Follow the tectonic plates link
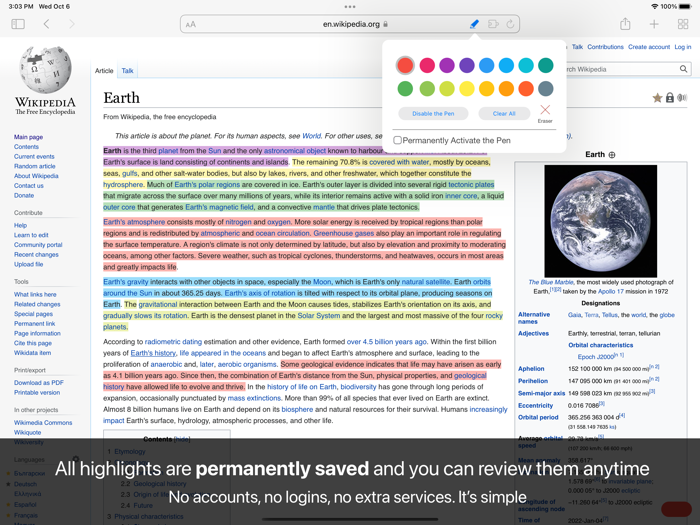 [471, 184]
